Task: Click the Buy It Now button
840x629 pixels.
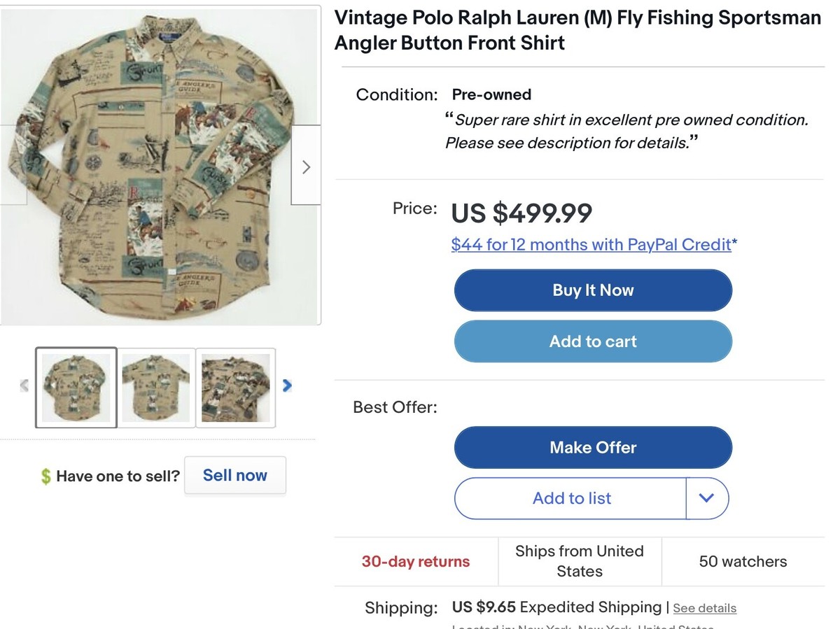Action: 593,290
